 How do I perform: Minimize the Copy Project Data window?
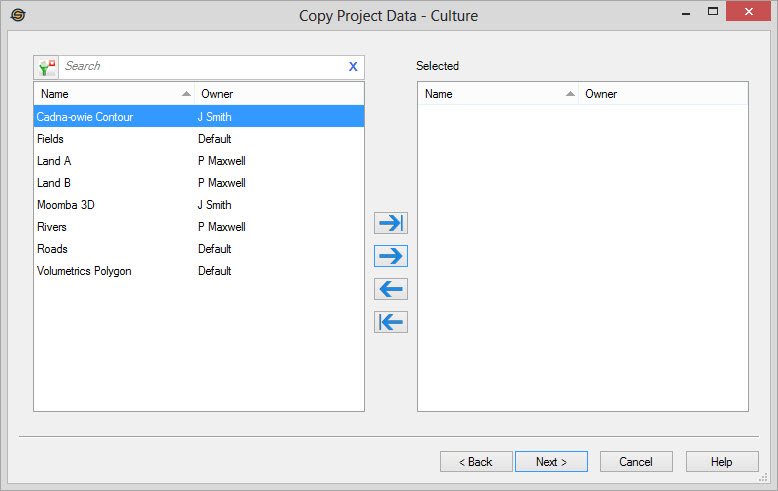point(686,13)
